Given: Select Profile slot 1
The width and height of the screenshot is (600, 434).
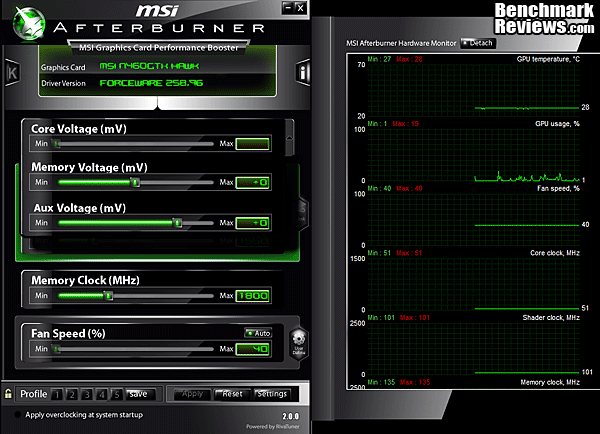Looking at the screenshot, I should click(x=57, y=394).
